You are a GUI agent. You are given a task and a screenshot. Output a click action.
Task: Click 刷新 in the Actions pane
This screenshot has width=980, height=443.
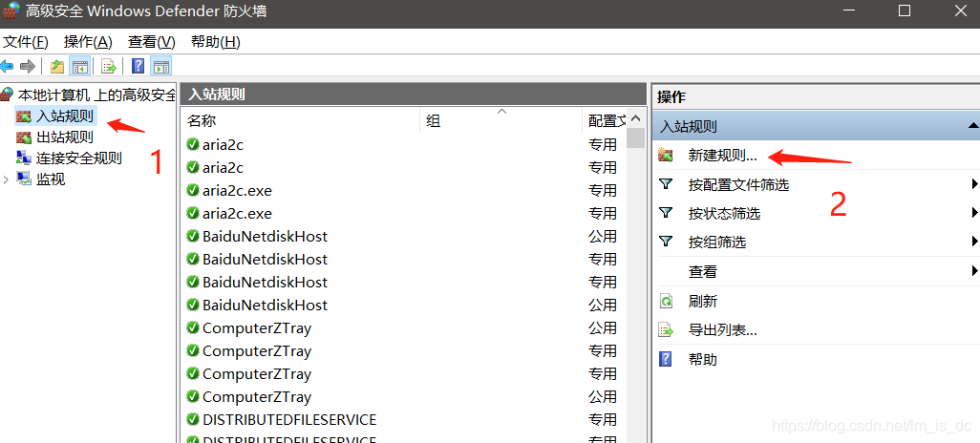coord(702,301)
